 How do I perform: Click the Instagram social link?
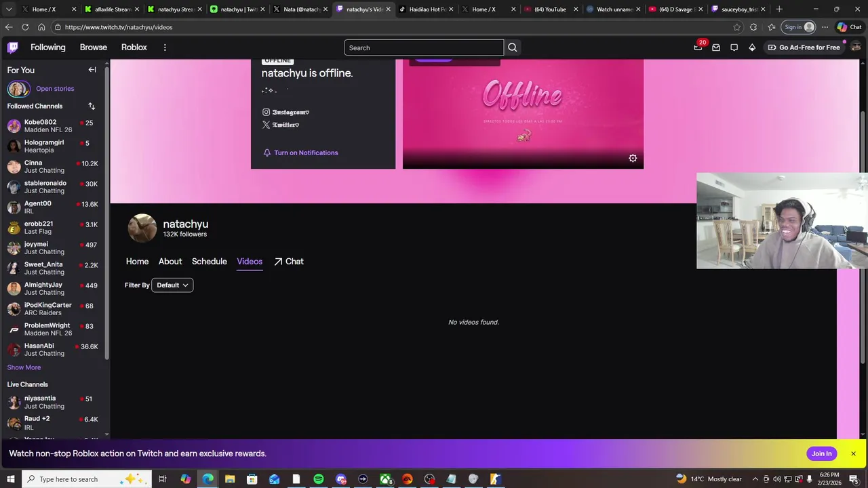(285, 113)
